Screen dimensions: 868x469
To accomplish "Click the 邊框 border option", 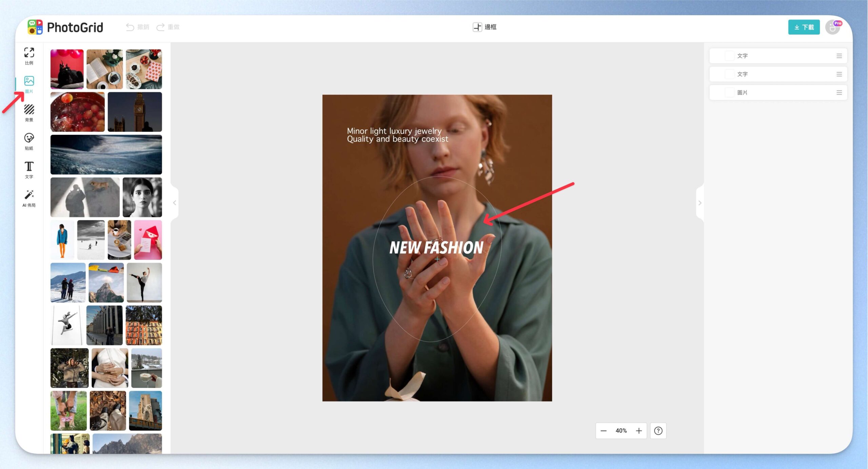I will tap(485, 27).
